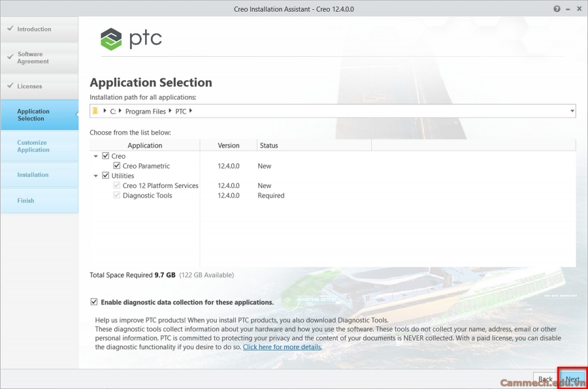
Task: Disable diagnostic data collection for applications
Action: [95, 302]
